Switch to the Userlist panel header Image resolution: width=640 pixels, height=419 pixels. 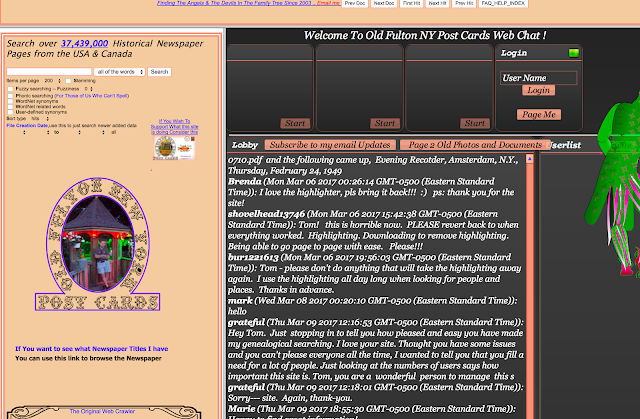pos(565,145)
